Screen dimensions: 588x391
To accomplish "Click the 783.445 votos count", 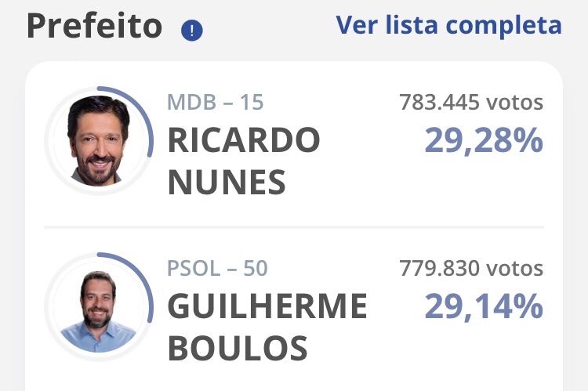I will click(471, 102).
